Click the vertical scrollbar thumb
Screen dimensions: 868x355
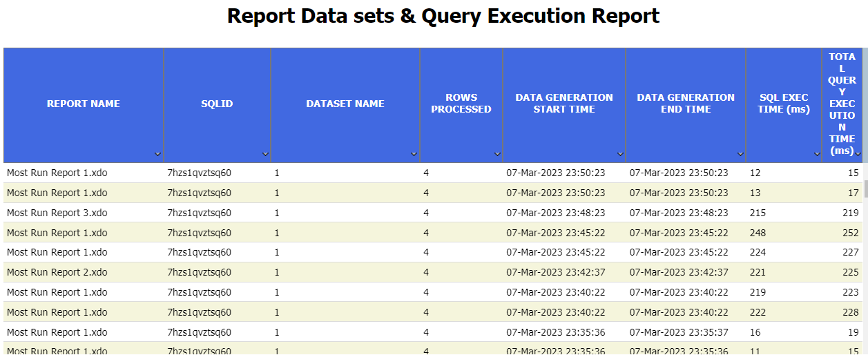click(x=865, y=188)
